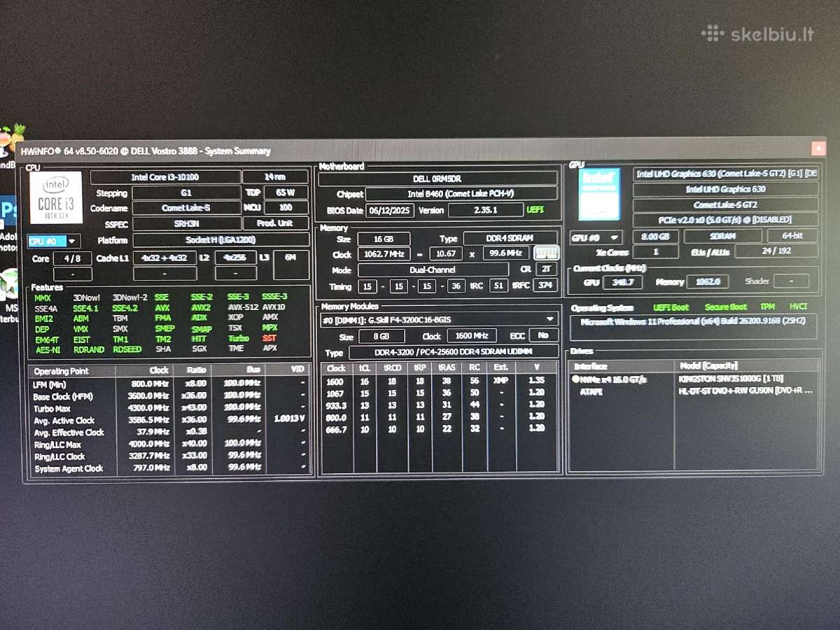Image resolution: width=840 pixels, height=630 pixels.
Task: Click the DDR4-3200 / PC4-25600 module type field
Action: pyautogui.click(x=453, y=352)
